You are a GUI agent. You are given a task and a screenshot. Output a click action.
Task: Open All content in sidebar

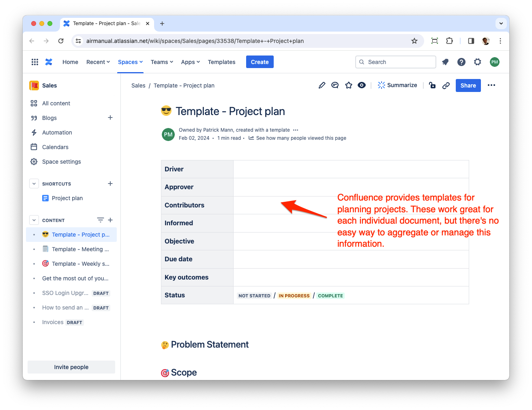pyautogui.click(x=71, y=103)
